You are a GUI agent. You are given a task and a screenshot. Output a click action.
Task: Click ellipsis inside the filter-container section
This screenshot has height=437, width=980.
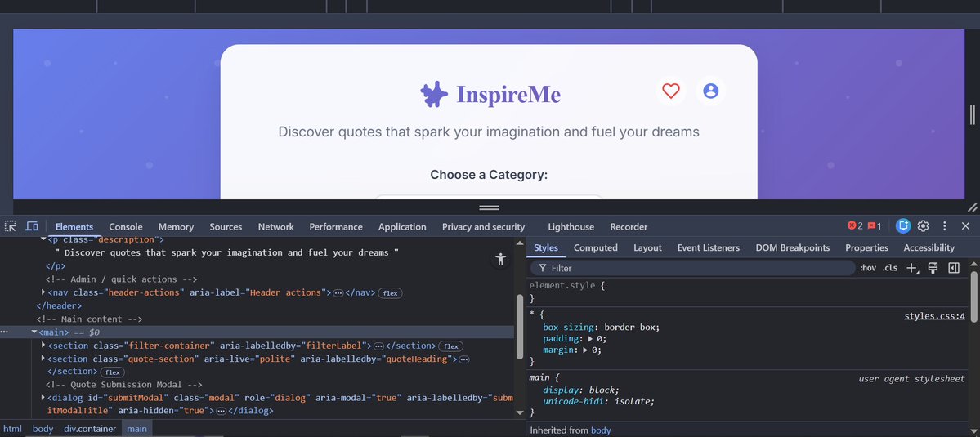(x=378, y=346)
